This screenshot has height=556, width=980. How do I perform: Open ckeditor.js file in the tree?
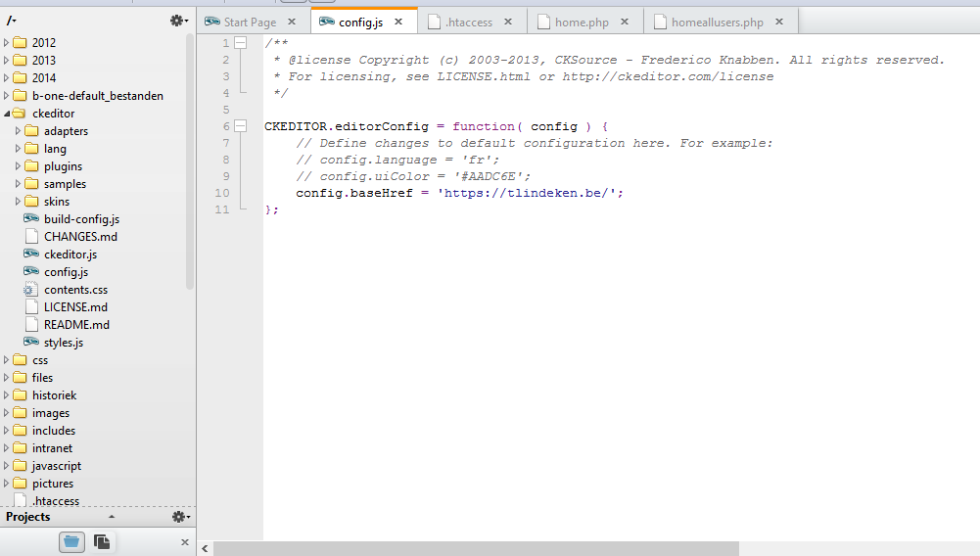tap(70, 255)
